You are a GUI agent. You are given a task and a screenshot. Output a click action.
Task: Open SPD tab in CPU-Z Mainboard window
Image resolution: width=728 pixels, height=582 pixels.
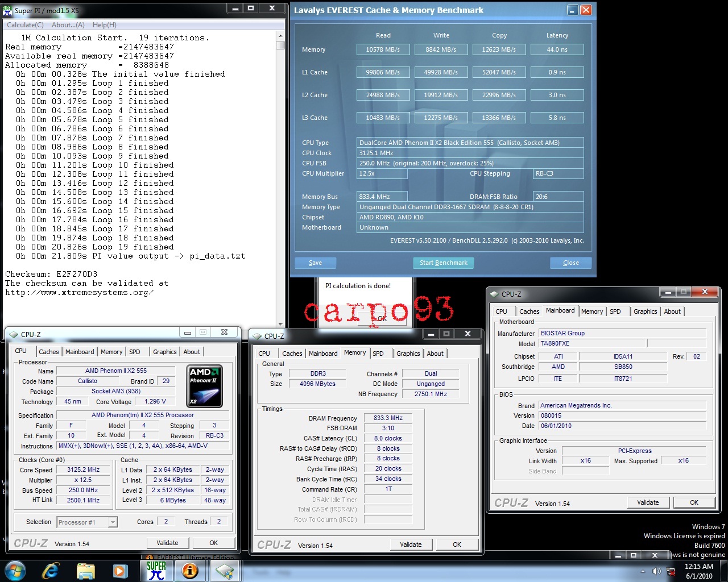pos(615,311)
